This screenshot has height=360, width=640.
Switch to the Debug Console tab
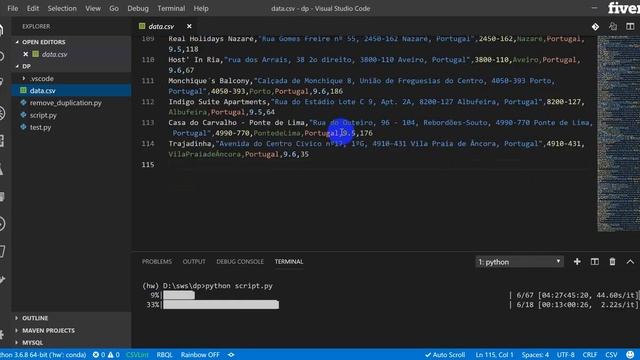[x=240, y=262]
